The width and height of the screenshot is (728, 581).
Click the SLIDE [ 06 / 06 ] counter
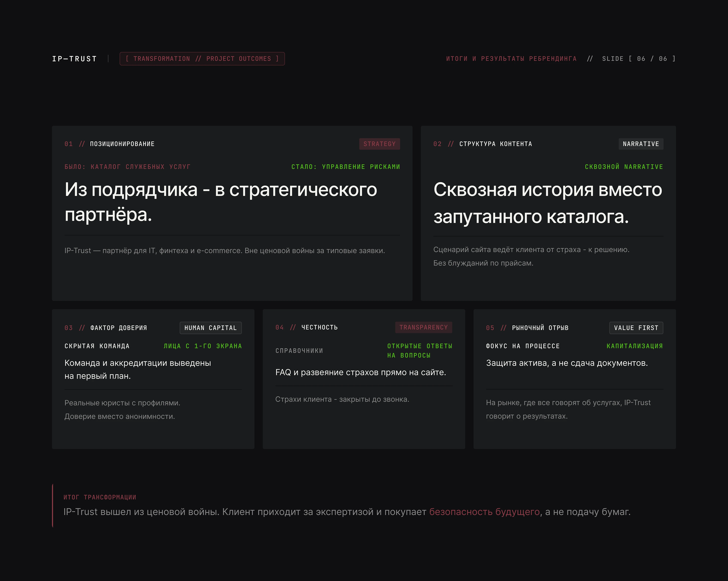tap(639, 59)
